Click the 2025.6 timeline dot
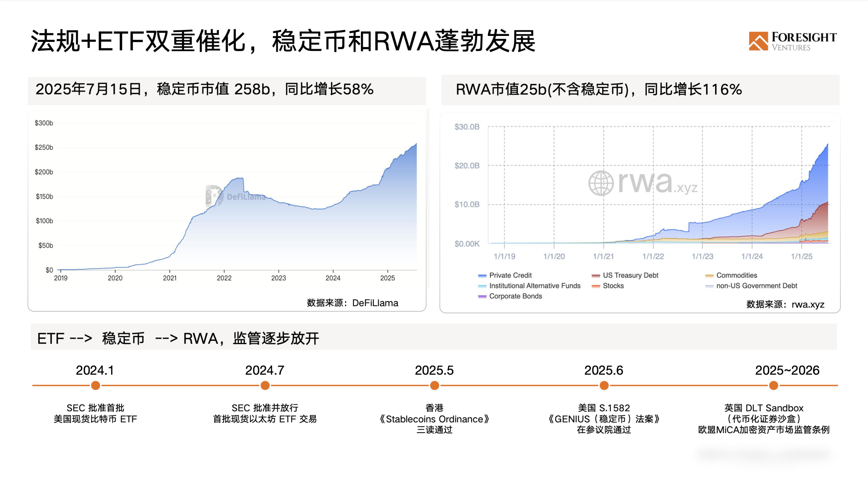The image size is (868, 487). (604, 385)
